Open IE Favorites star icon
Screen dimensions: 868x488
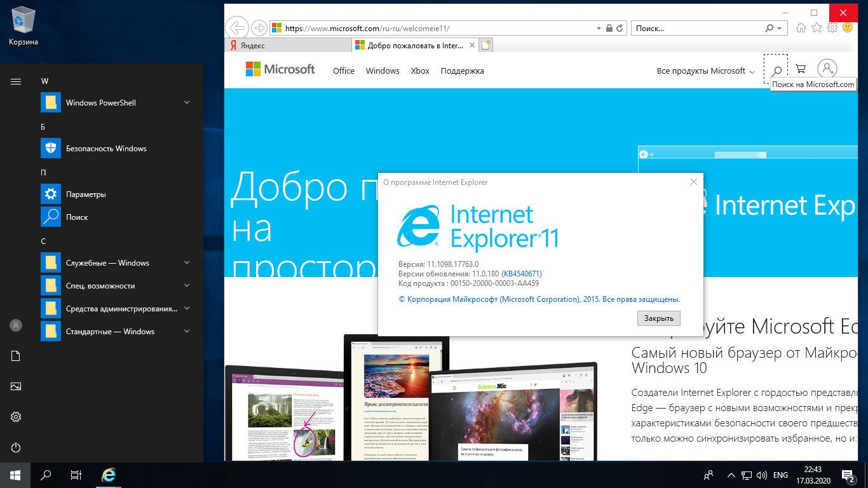pos(817,28)
